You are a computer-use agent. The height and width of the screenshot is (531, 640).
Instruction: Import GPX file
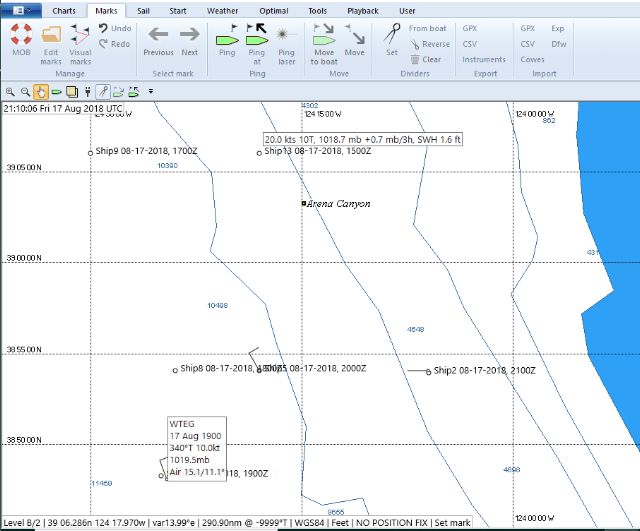pyautogui.click(x=528, y=28)
